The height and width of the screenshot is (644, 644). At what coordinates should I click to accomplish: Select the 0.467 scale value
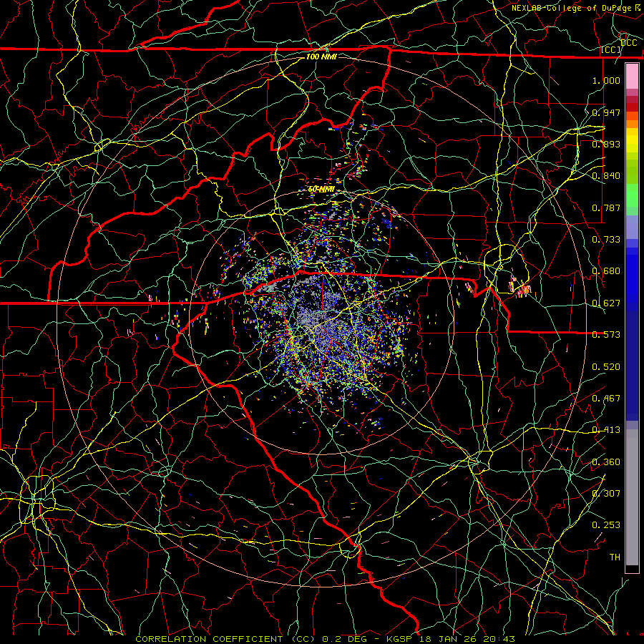(x=606, y=399)
